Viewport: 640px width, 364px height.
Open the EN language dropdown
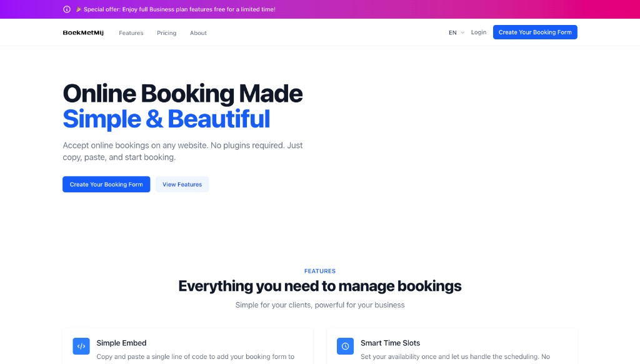pyautogui.click(x=456, y=32)
